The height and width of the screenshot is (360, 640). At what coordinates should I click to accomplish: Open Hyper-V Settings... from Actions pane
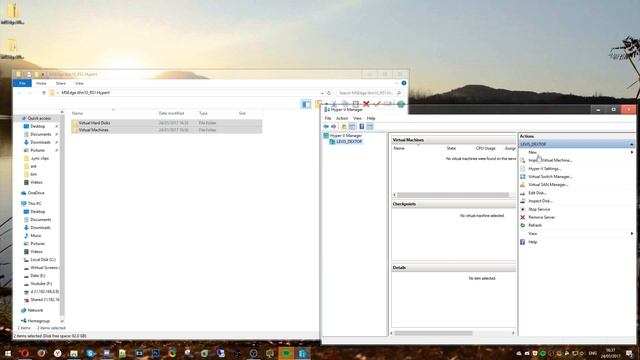(544, 169)
